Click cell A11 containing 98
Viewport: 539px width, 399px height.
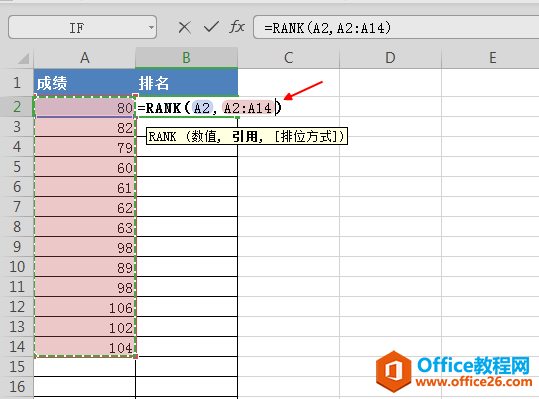(x=85, y=287)
